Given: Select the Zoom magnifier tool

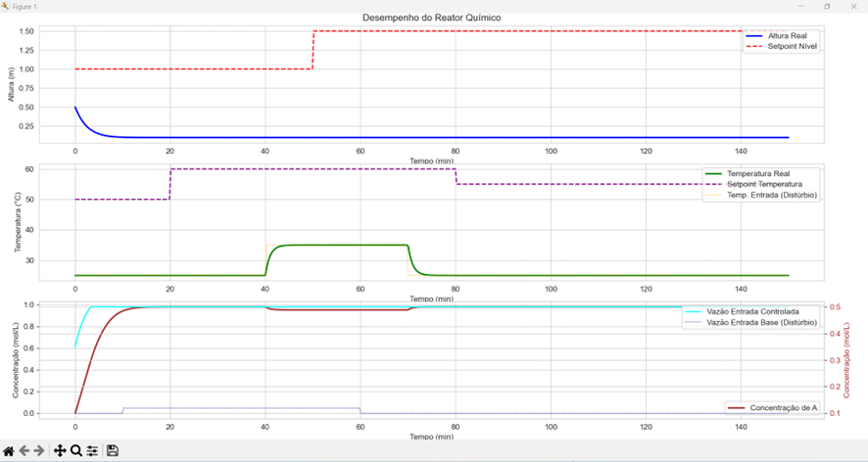Looking at the screenshot, I should point(76,450).
